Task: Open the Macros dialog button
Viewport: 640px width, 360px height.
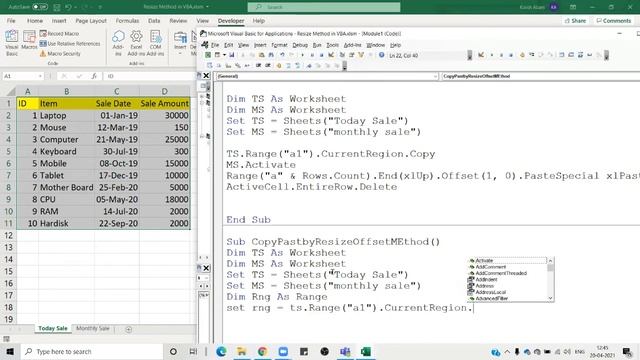Action: pyautogui.click(x=29, y=41)
